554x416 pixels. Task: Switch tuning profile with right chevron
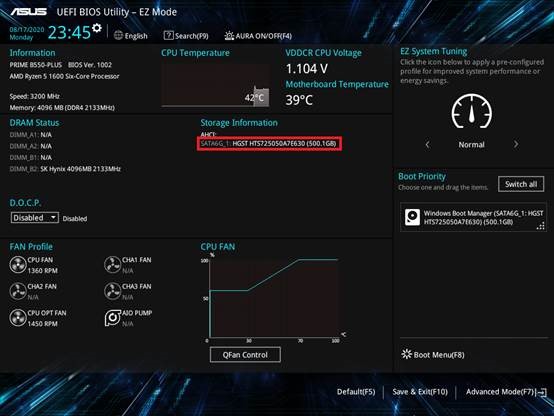[515, 144]
